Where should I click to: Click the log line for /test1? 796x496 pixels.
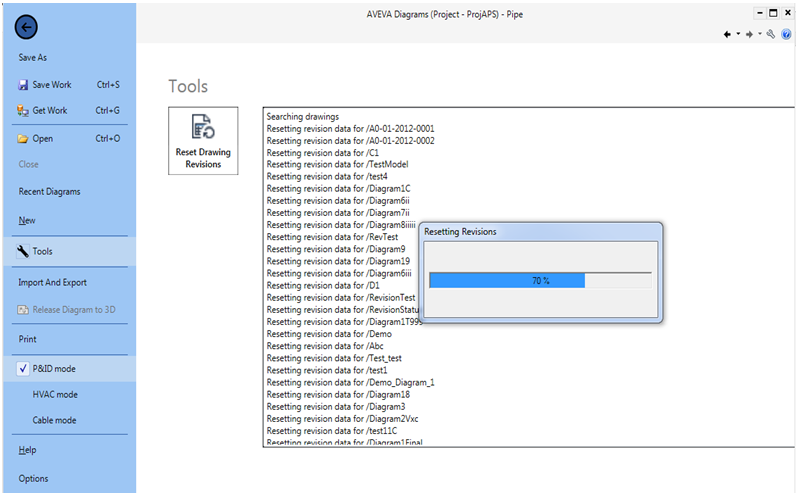[327, 371]
